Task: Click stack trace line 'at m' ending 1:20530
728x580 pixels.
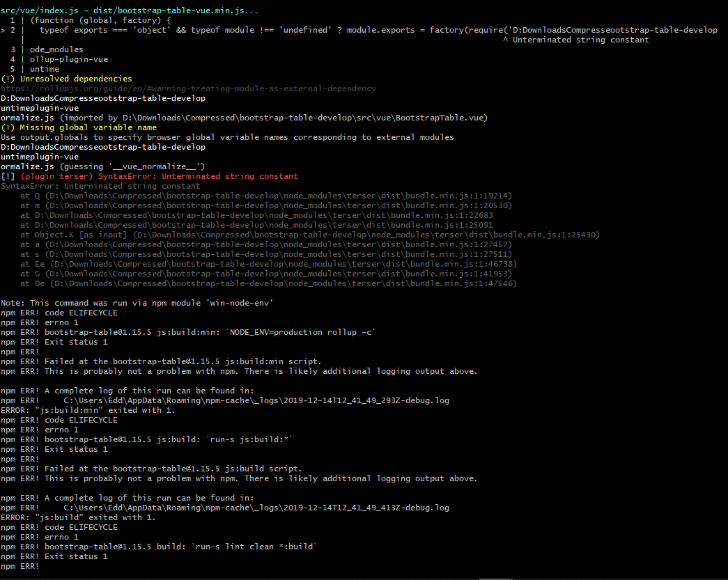Action: click(266, 205)
